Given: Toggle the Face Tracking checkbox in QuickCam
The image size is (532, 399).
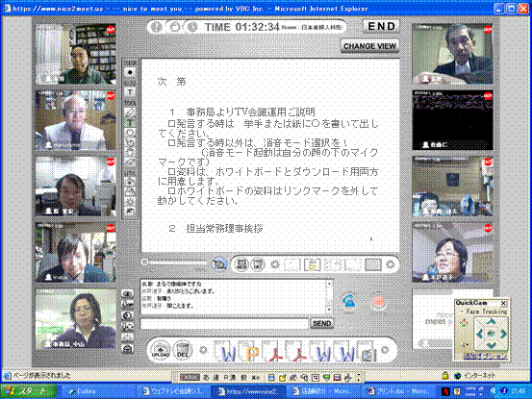Looking at the screenshot, I should point(461,312).
